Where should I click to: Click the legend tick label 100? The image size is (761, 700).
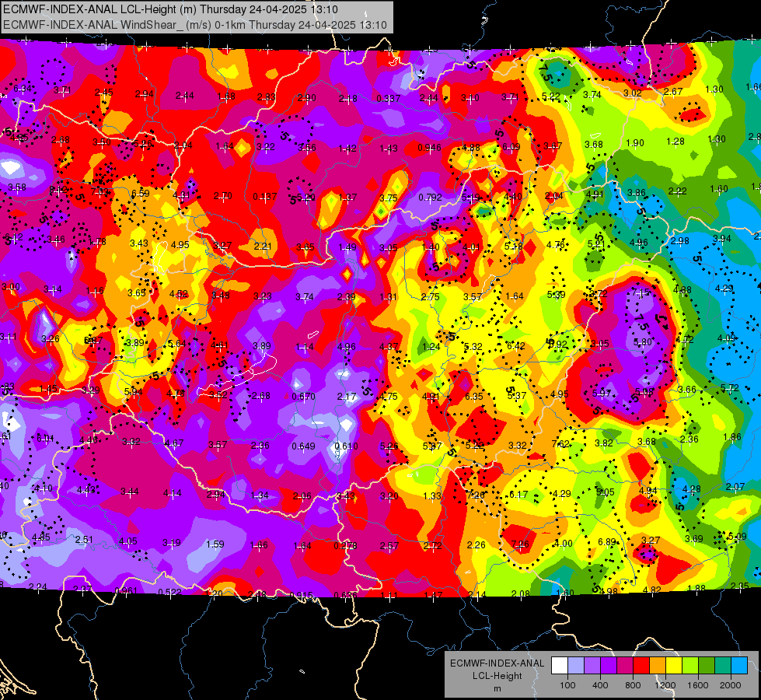tap(567, 685)
